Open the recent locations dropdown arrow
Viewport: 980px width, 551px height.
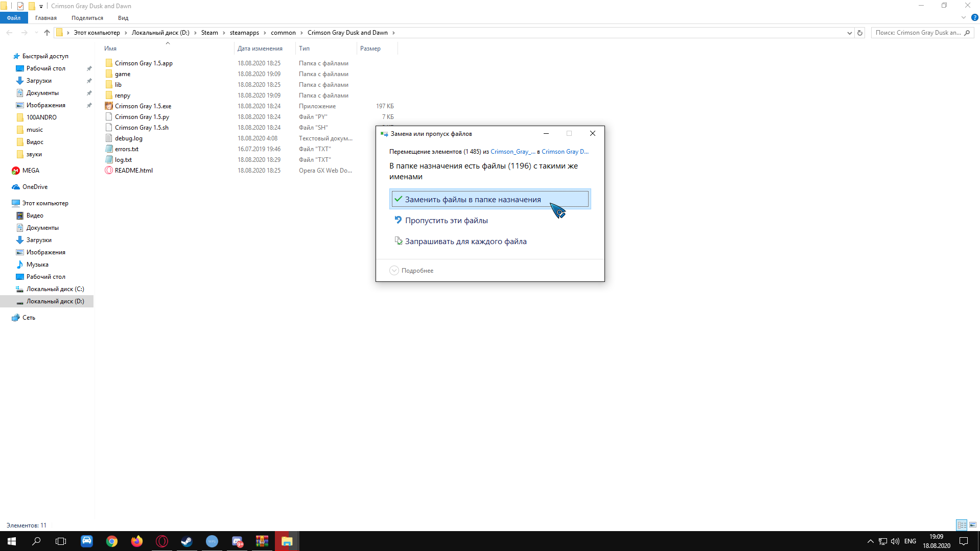pyautogui.click(x=36, y=33)
